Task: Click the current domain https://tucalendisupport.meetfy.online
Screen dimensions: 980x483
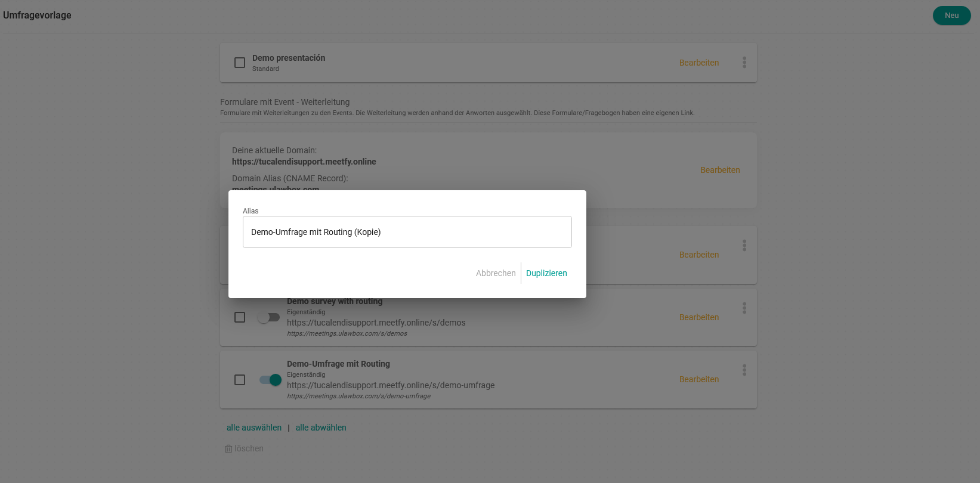Action: 304,162
